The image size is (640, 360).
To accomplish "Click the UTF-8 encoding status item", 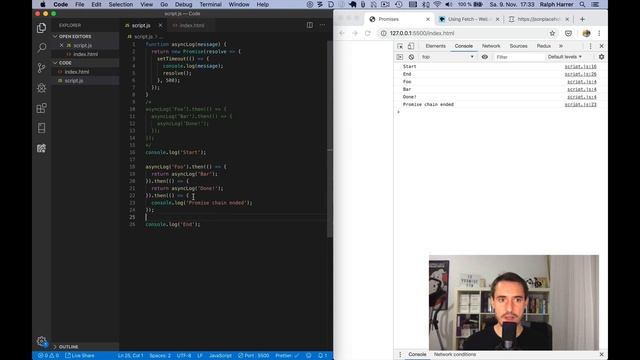I will coord(184,356).
